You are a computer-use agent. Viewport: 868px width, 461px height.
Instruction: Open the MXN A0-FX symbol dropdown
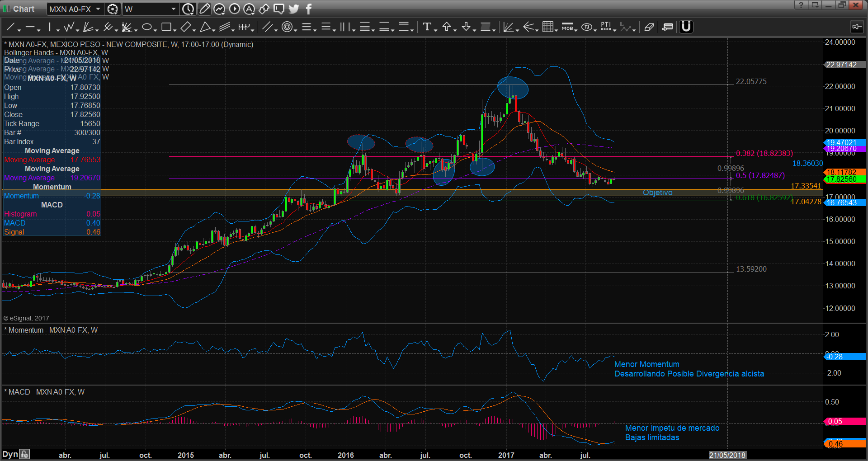[x=98, y=9]
